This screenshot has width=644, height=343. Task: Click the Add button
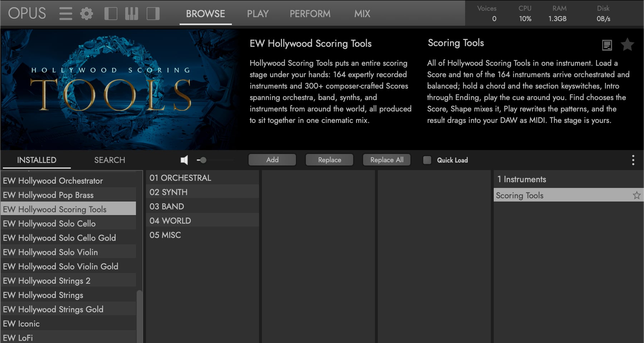tap(272, 160)
